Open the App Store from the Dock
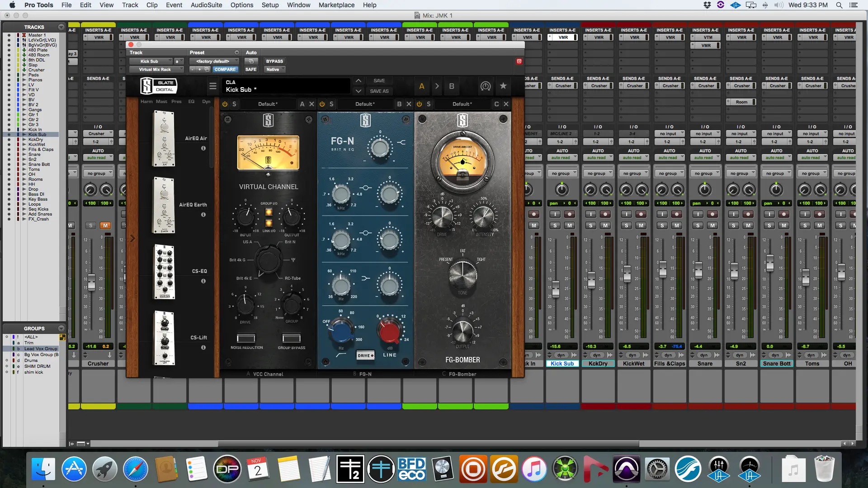Viewport: 868px width, 488px height. [x=74, y=469]
